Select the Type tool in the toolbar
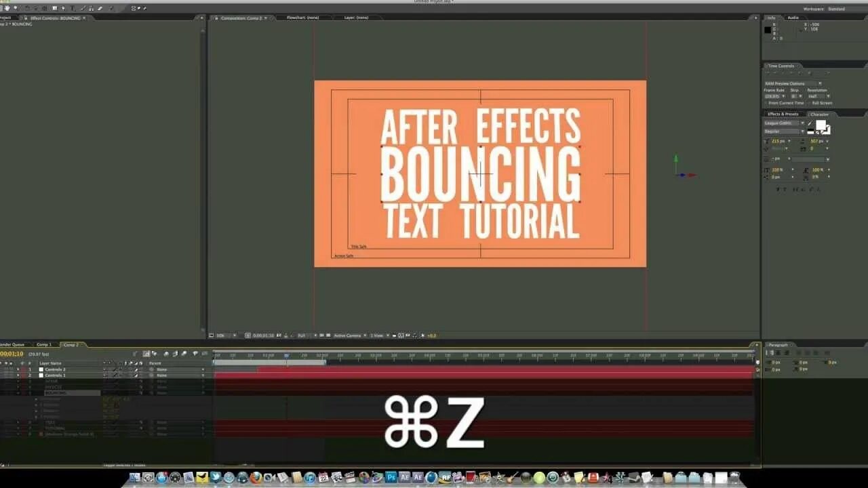The image size is (868, 488). tap(73, 8)
